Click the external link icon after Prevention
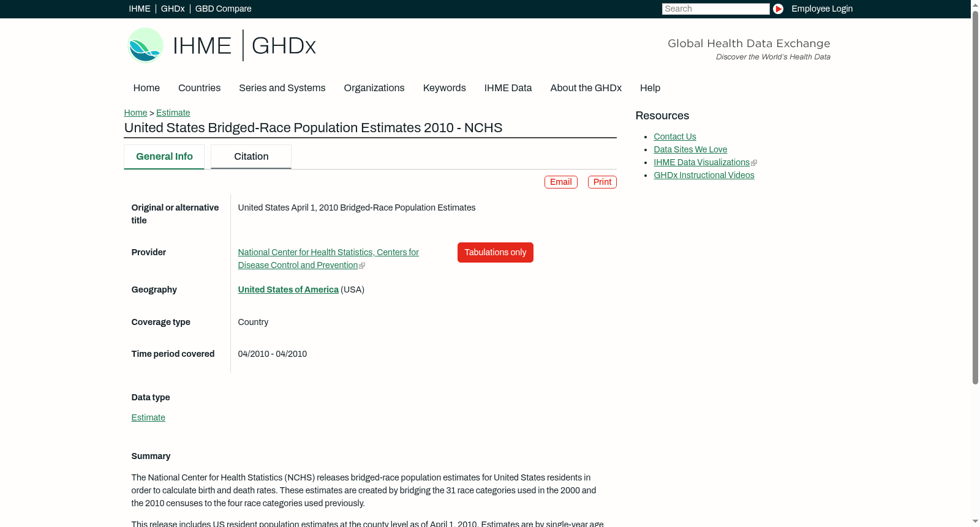 coord(362,266)
